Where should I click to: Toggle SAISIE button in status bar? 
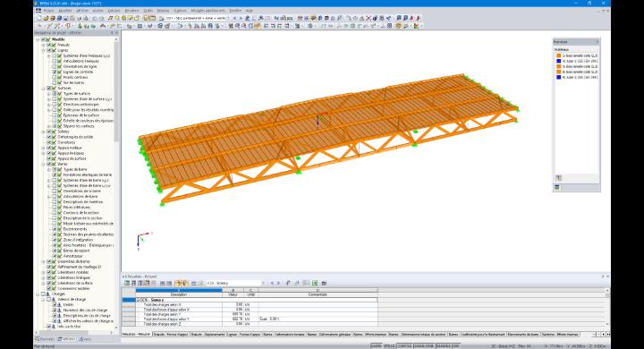tap(376, 346)
